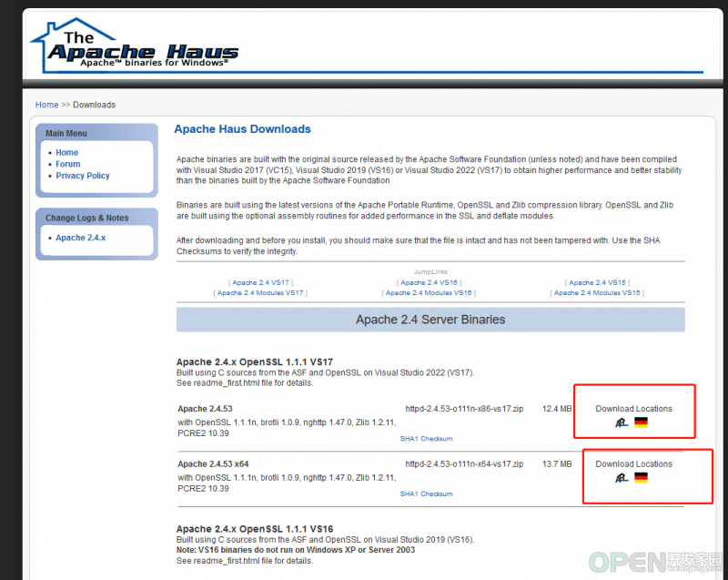Click the Apache 2.4 Server Binaries banner
728x580 pixels.
pyautogui.click(x=430, y=320)
